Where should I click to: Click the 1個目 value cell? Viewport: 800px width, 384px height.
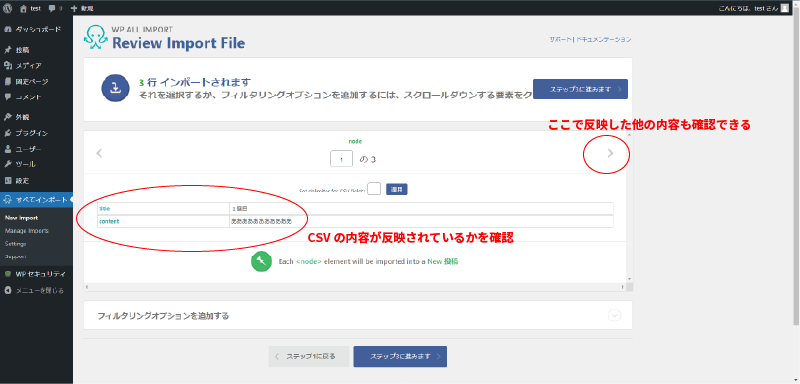(x=421, y=209)
